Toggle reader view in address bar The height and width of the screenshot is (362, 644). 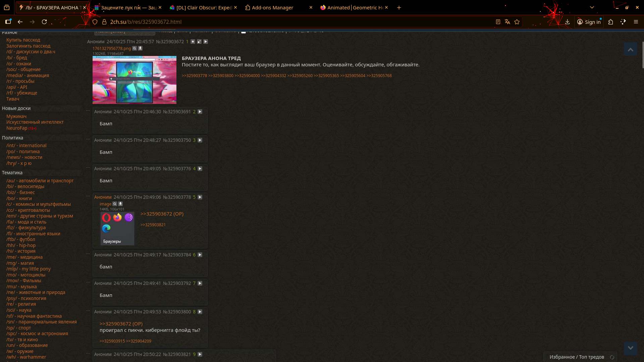click(498, 22)
